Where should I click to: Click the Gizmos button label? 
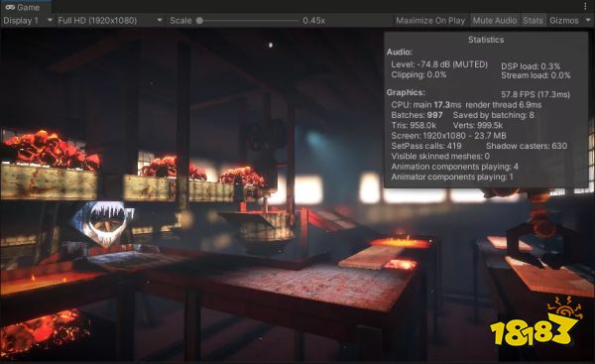pyautogui.click(x=564, y=21)
